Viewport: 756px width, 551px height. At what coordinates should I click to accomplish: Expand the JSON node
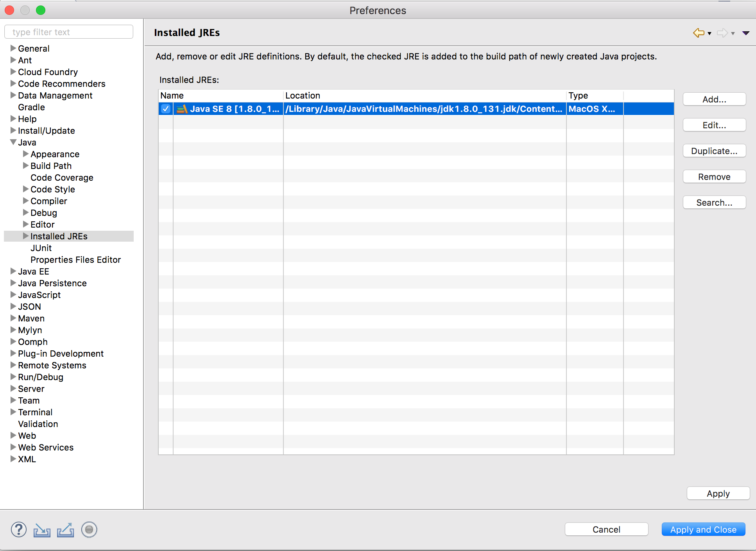[13, 306]
